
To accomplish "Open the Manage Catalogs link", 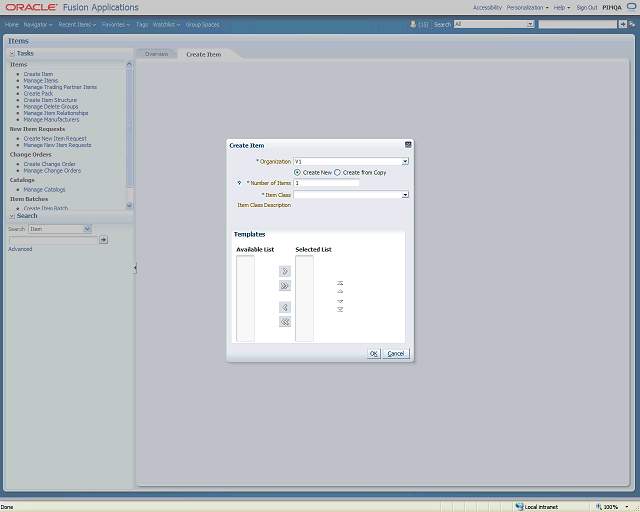I will click(x=44, y=190).
